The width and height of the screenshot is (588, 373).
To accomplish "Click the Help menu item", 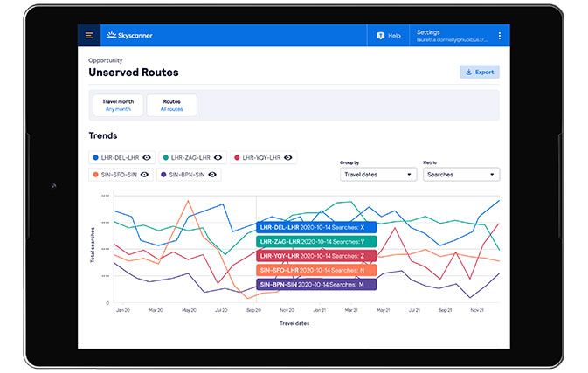I will click(x=389, y=36).
